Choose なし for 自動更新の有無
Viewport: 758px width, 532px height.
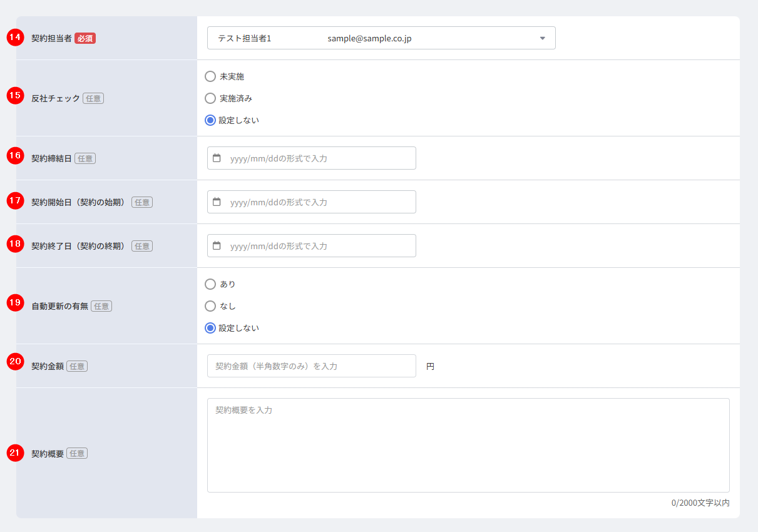pos(210,306)
